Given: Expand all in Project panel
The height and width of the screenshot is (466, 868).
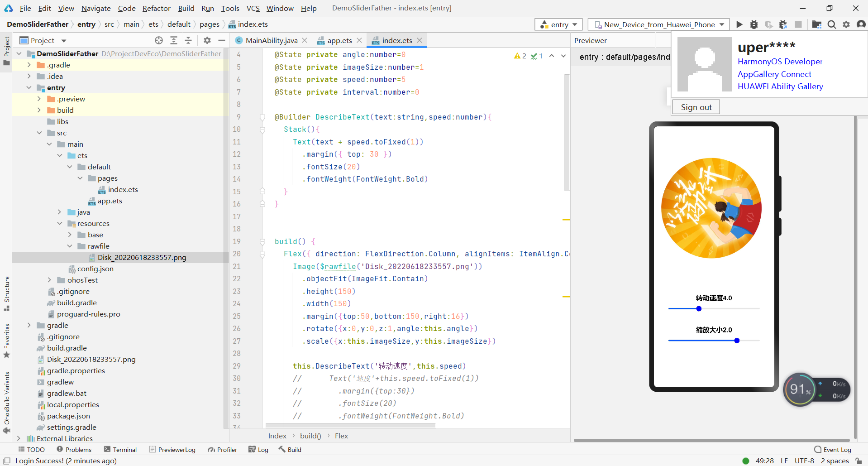Looking at the screenshot, I should (174, 40).
